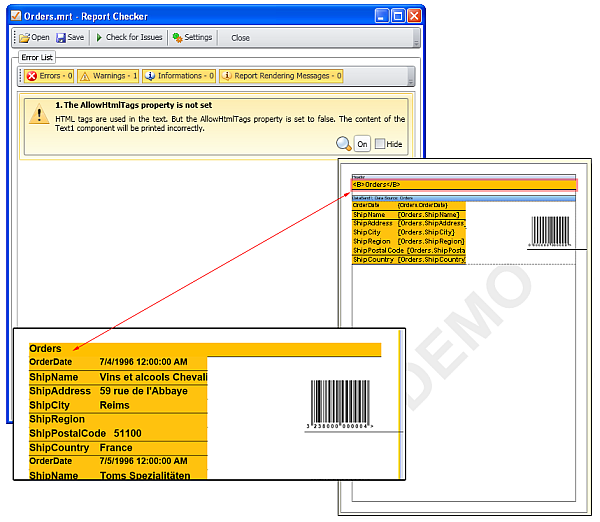The width and height of the screenshot is (600, 522).
Task: Check the Hide checkbox
Action: [x=380, y=144]
